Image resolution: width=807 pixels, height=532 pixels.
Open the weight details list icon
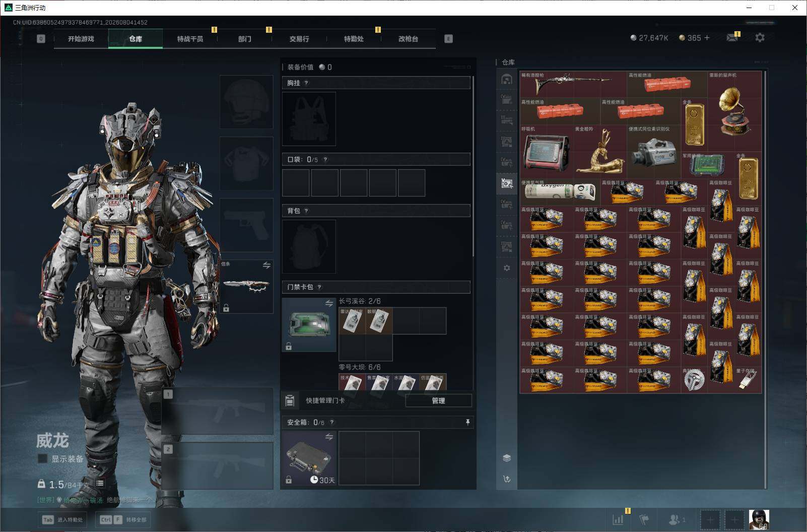click(100, 483)
